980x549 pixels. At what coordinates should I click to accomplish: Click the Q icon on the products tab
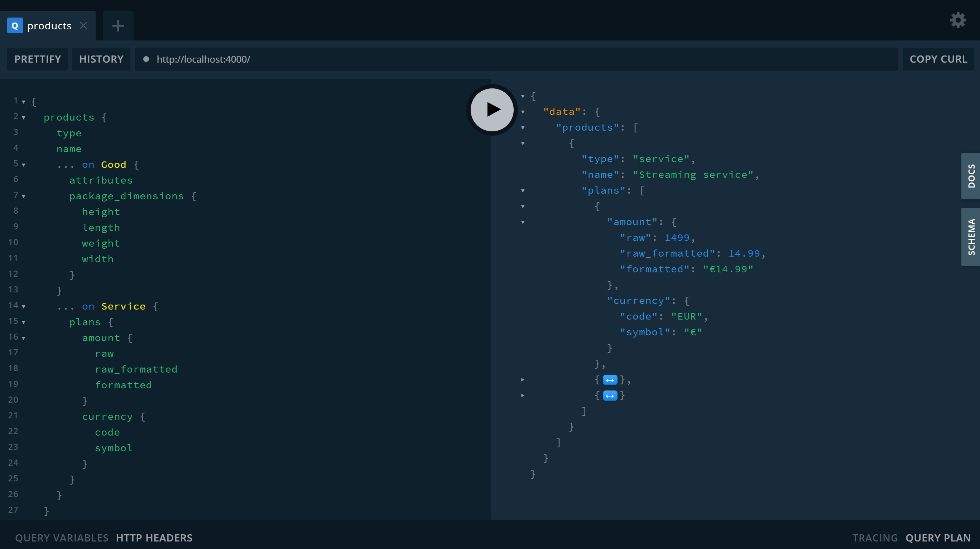[15, 25]
